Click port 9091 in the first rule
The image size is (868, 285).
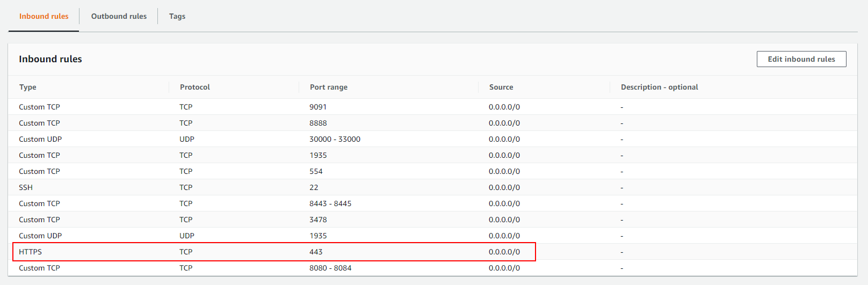pos(318,107)
